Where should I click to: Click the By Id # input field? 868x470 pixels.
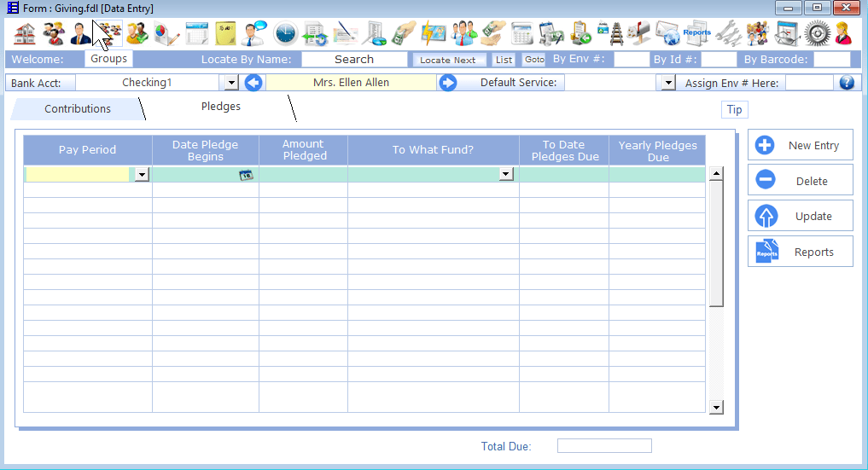point(719,59)
